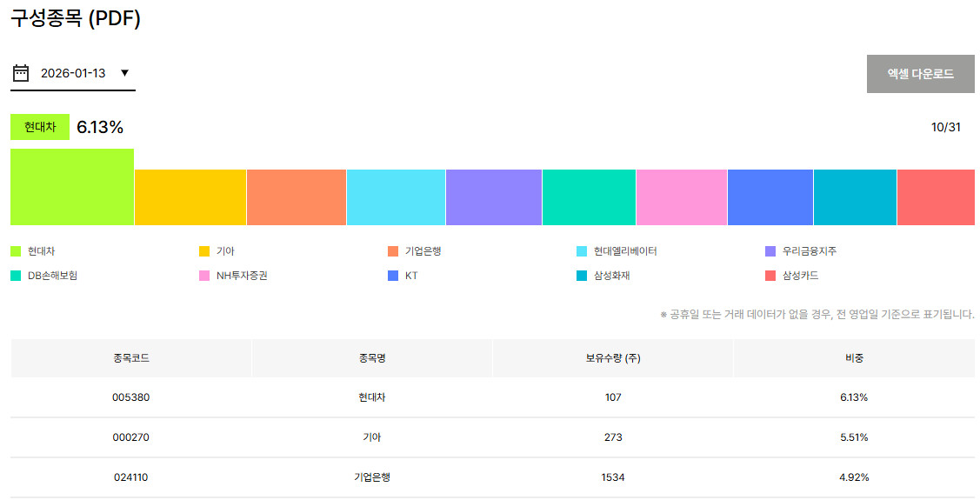
Task: Click the quantity 1534 cell
Action: click(613, 477)
